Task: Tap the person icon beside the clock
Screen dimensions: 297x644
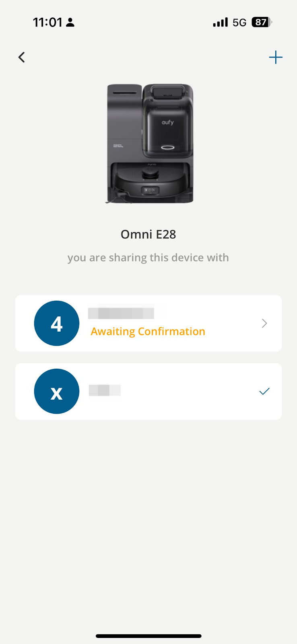Action: (70, 22)
